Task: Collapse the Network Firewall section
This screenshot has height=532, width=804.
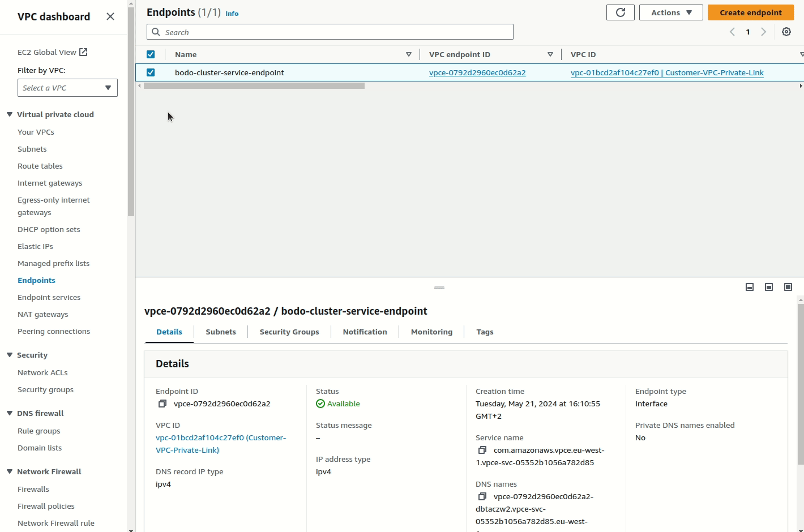Action: pos(9,471)
